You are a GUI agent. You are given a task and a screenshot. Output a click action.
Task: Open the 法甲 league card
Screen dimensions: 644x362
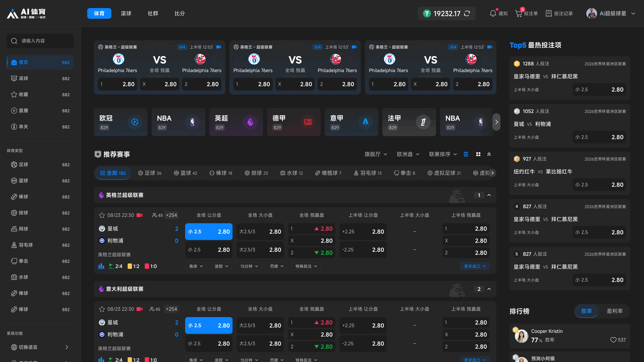tap(409, 122)
